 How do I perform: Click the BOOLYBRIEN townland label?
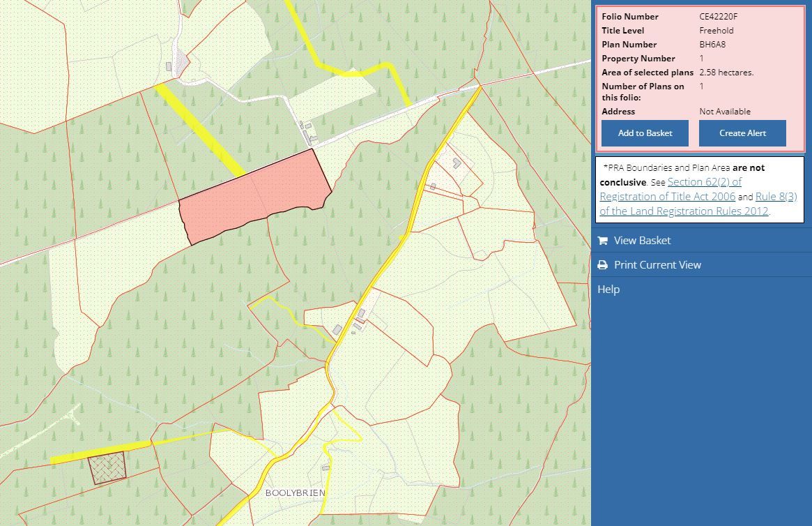pos(295,493)
